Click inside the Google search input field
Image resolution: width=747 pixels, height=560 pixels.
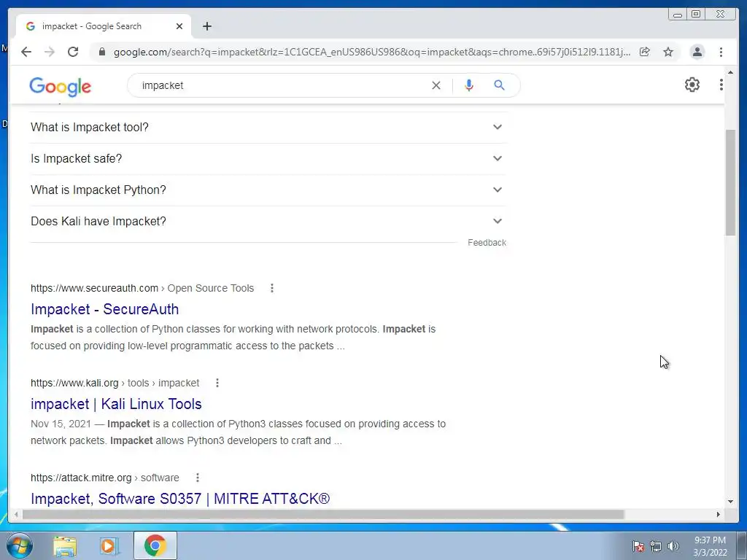coord(284,85)
